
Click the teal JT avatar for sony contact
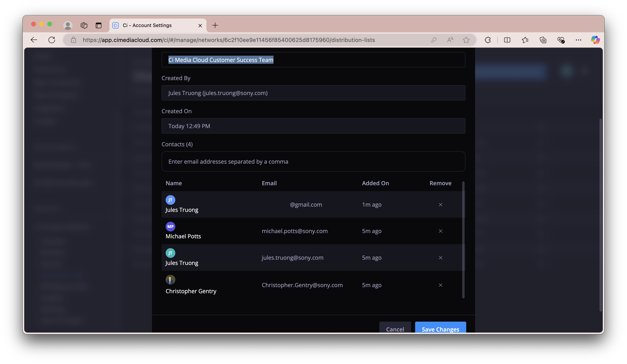coord(170,253)
